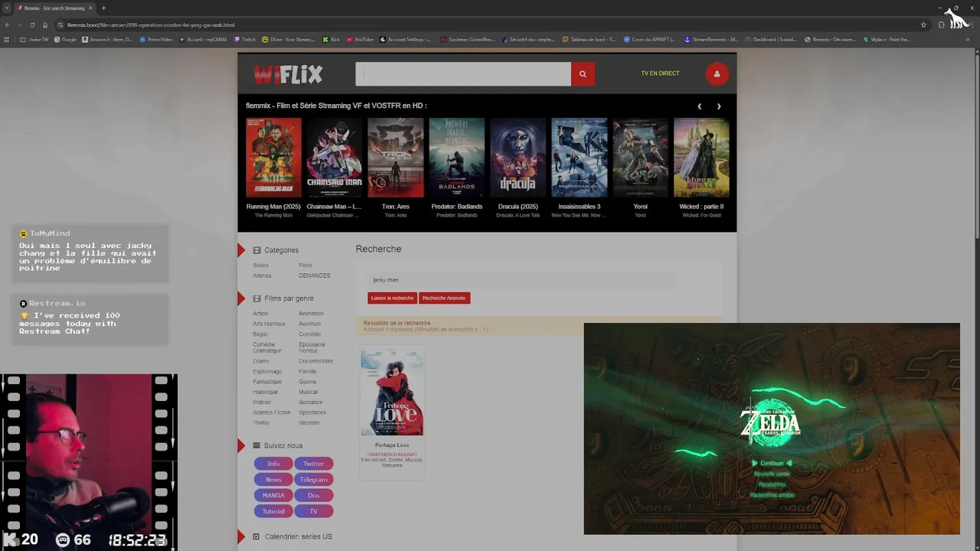Click the Info purple button
980x551 pixels.
tap(273, 464)
